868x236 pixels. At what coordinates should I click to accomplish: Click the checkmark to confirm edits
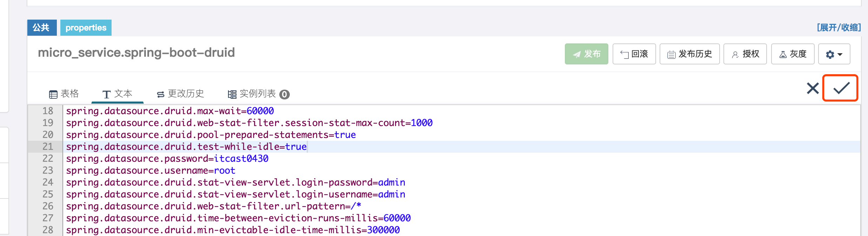(x=841, y=88)
